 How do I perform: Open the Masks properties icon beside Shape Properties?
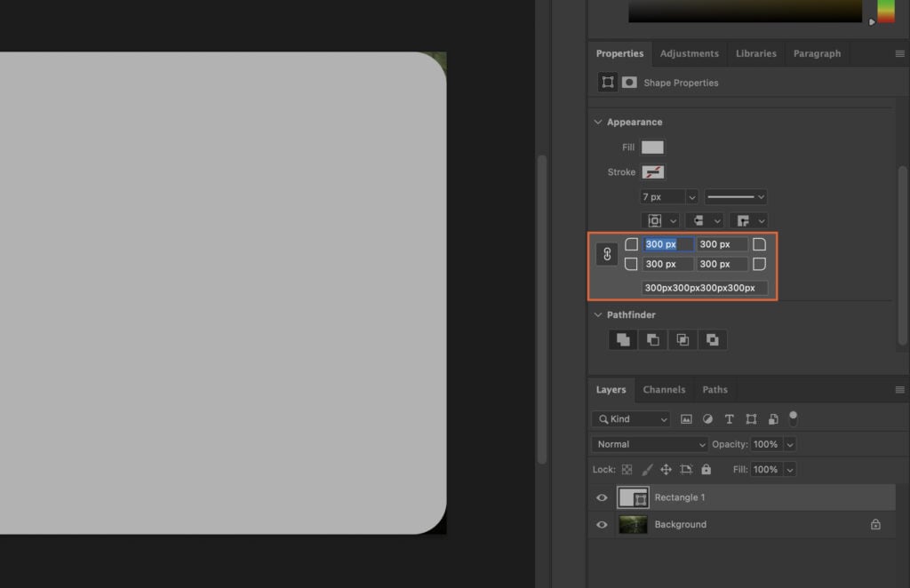(629, 82)
